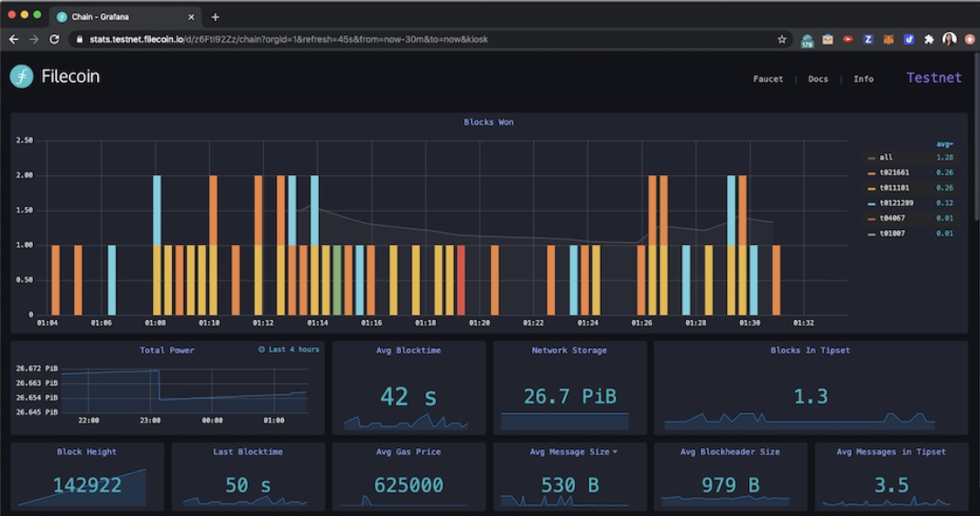Click the red YouTube-style extension icon

(847, 39)
